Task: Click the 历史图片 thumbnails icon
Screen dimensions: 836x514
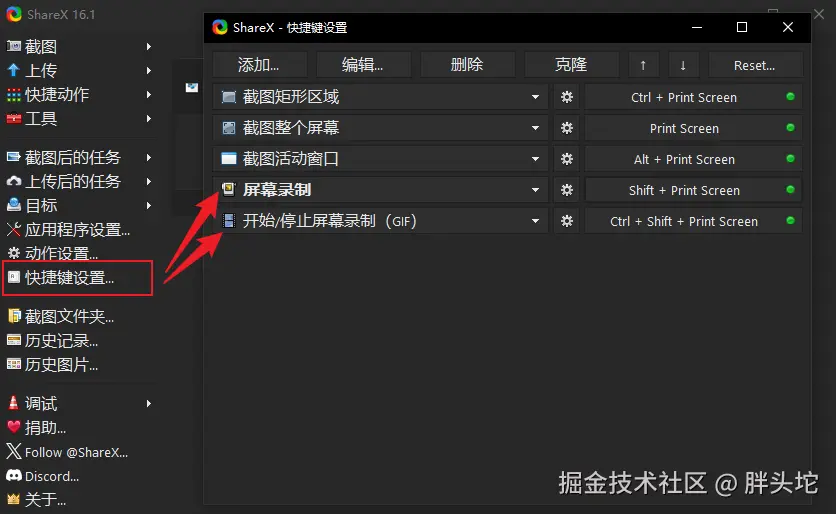Action: coord(13,364)
